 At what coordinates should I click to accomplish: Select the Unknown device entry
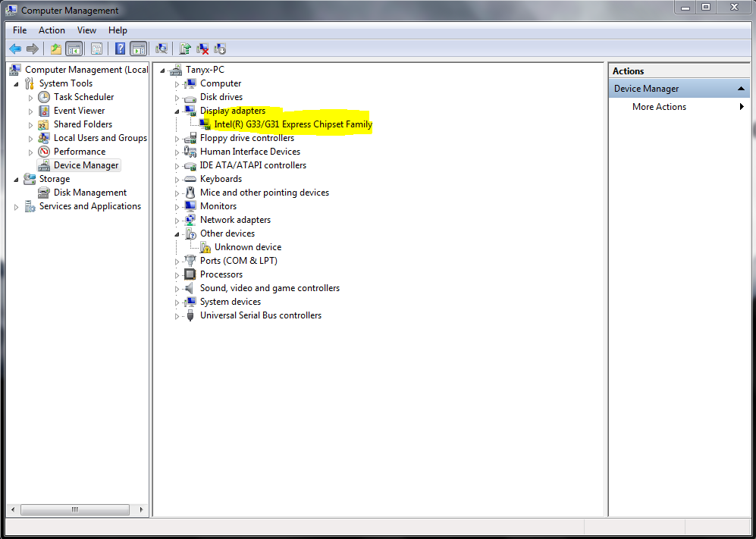(248, 247)
